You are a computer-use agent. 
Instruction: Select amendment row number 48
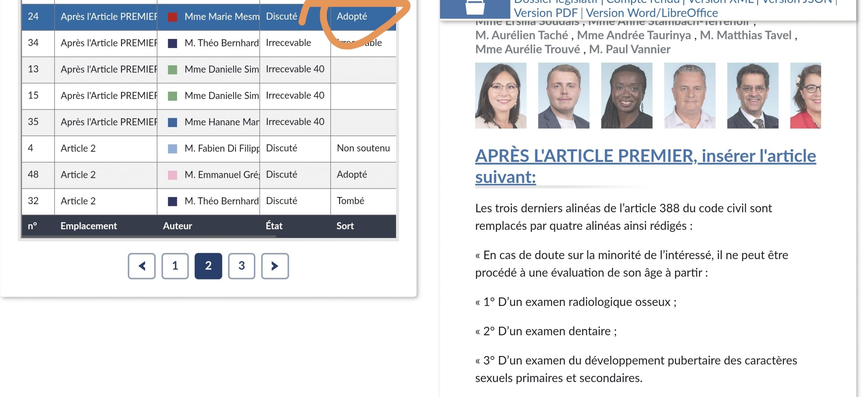pyautogui.click(x=33, y=175)
